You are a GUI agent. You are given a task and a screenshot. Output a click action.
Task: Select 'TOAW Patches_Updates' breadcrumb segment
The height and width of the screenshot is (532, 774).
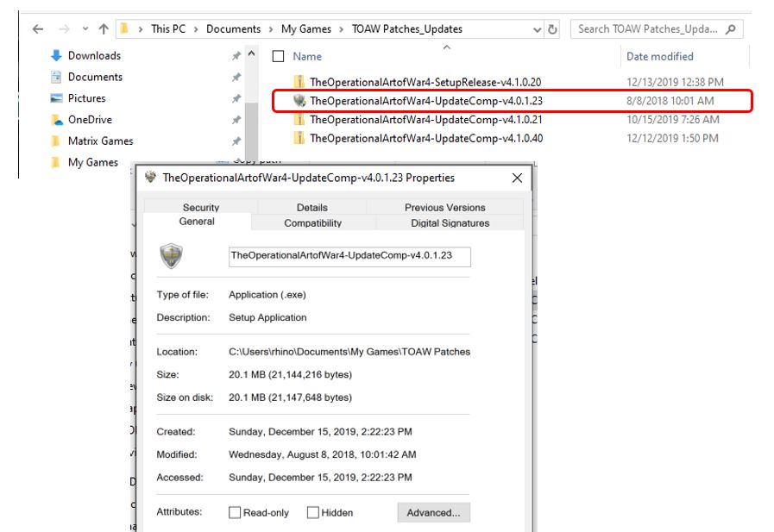pyautogui.click(x=407, y=29)
